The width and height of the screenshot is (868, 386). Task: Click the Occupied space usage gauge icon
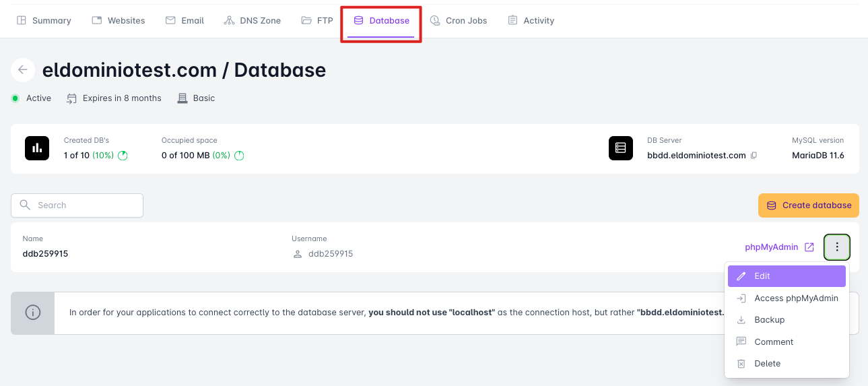pyautogui.click(x=239, y=156)
